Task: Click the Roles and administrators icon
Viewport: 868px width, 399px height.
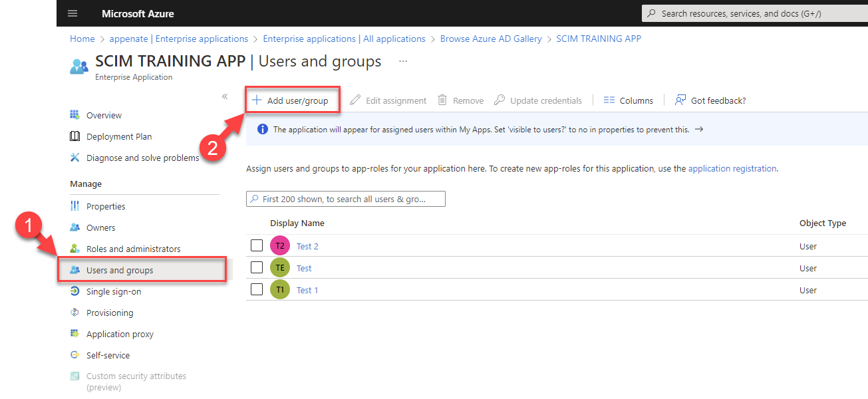Action: [74, 249]
